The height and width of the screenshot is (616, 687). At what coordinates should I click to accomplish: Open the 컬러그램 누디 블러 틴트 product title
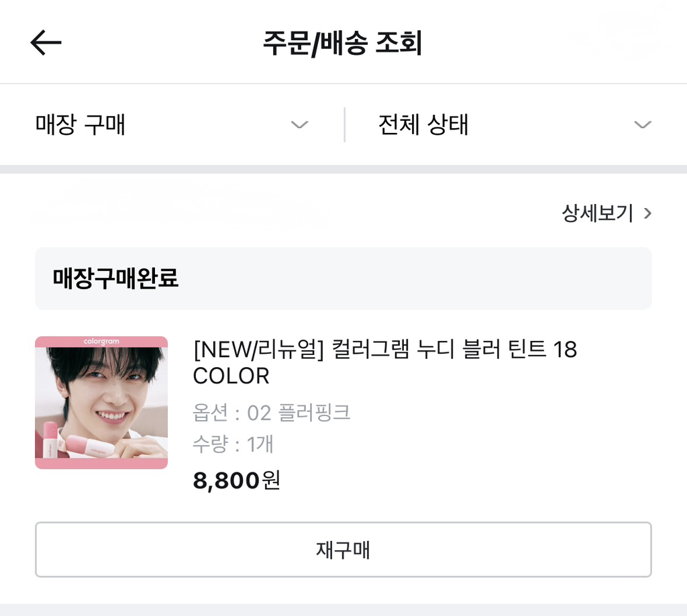(384, 350)
